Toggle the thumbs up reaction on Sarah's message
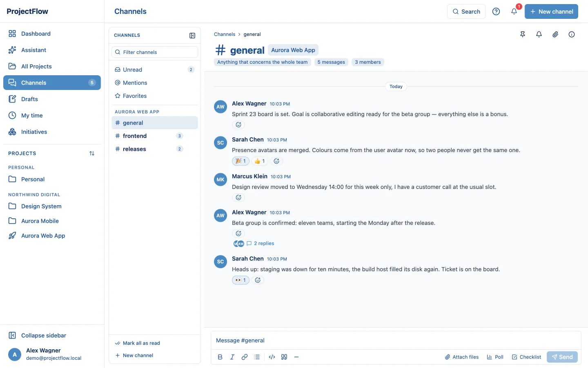This screenshot has height=368, width=588. pyautogui.click(x=260, y=161)
